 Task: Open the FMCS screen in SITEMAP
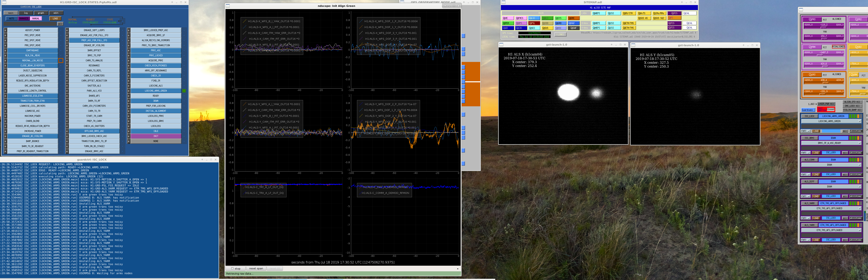[521, 18]
